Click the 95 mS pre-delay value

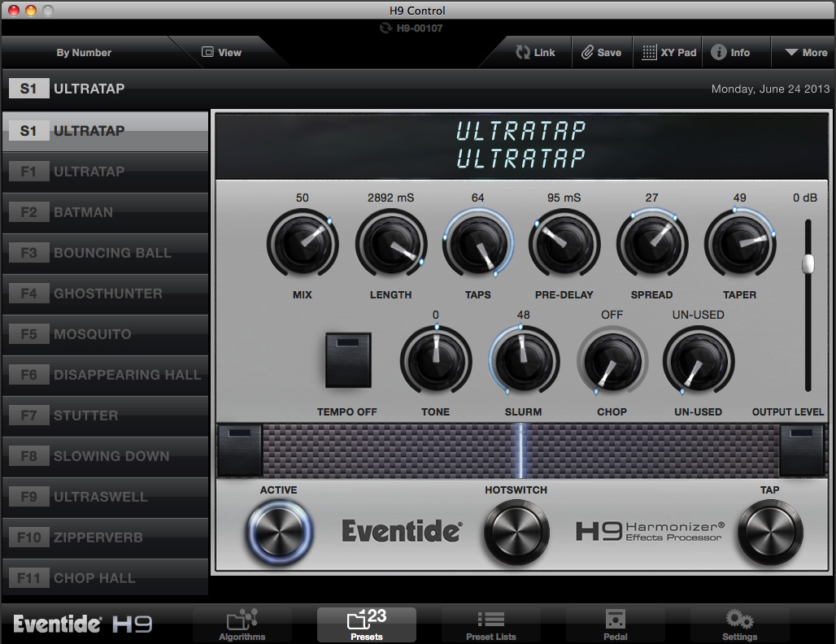pos(564,198)
